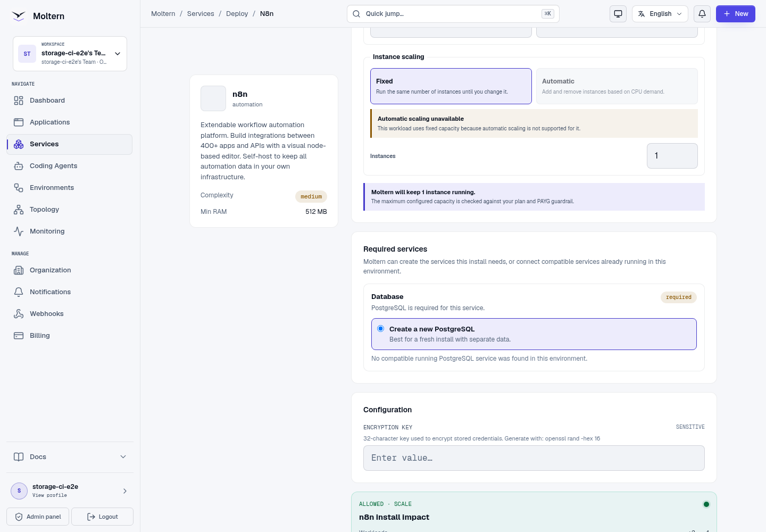Click the Quick jump search magnifier icon

click(x=356, y=14)
